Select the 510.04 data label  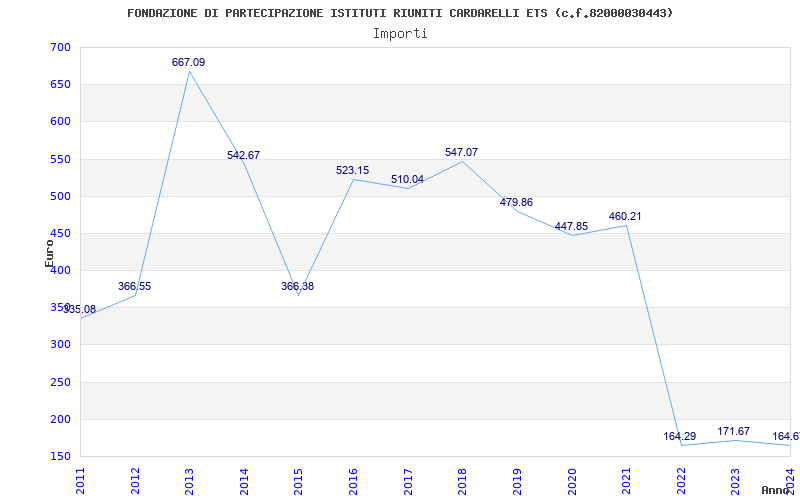(407, 180)
